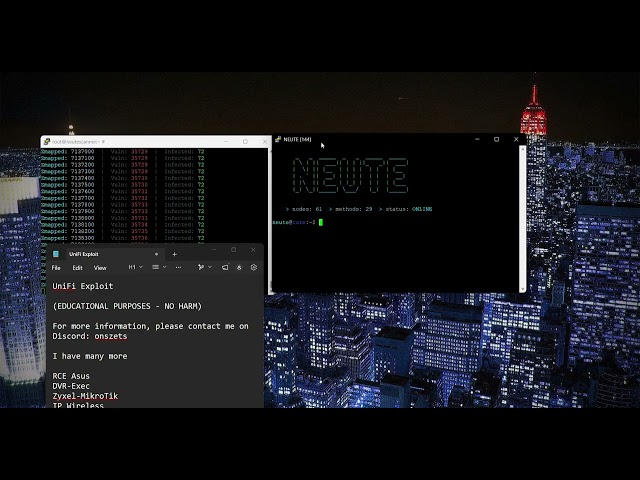
Task: Click the scroll-up arrow in NEUTE terminal scrollbar
Action: [522, 149]
